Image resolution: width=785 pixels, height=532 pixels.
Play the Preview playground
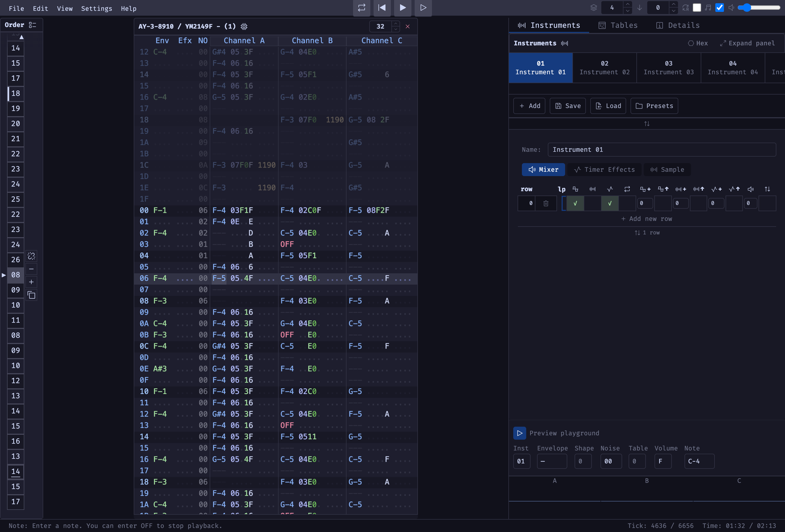tap(519, 433)
